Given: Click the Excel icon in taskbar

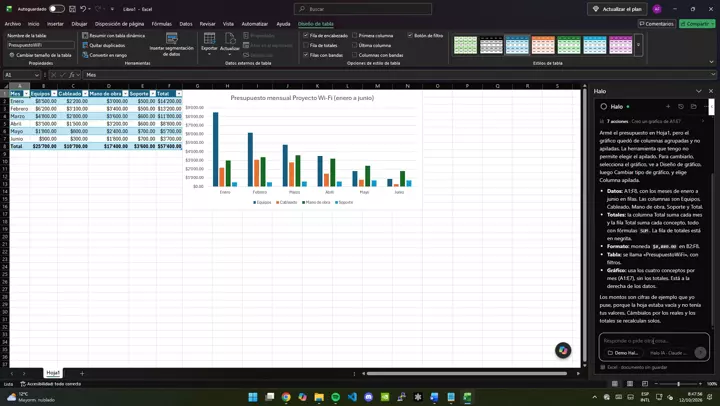Looking at the screenshot, I should point(467,397).
